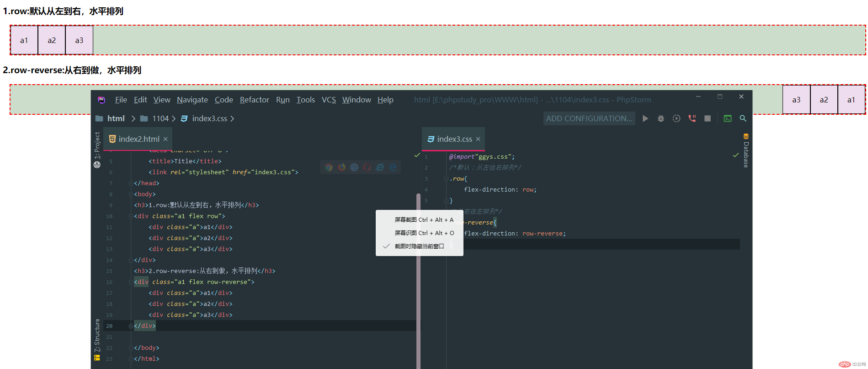Screen dimensions: 868x369
Task: Click the php中文网 watermark logo
Action: click(x=852, y=364)
